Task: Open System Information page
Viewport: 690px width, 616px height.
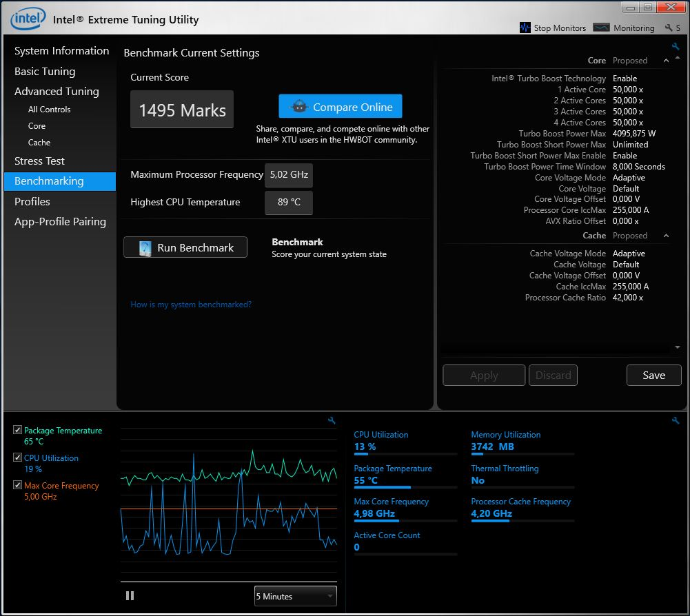Action: coord(61,50)
